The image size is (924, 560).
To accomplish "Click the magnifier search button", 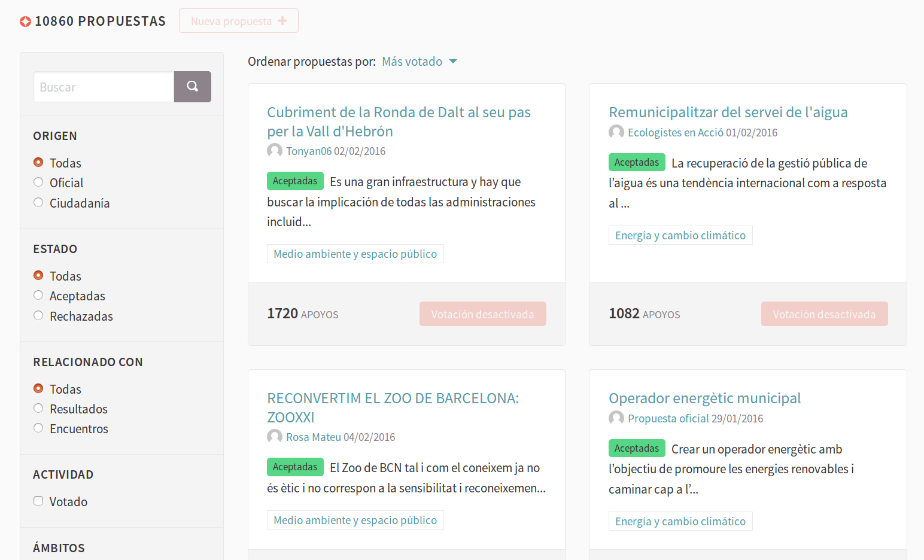I will pyautogui.click(x=193, y=87).
